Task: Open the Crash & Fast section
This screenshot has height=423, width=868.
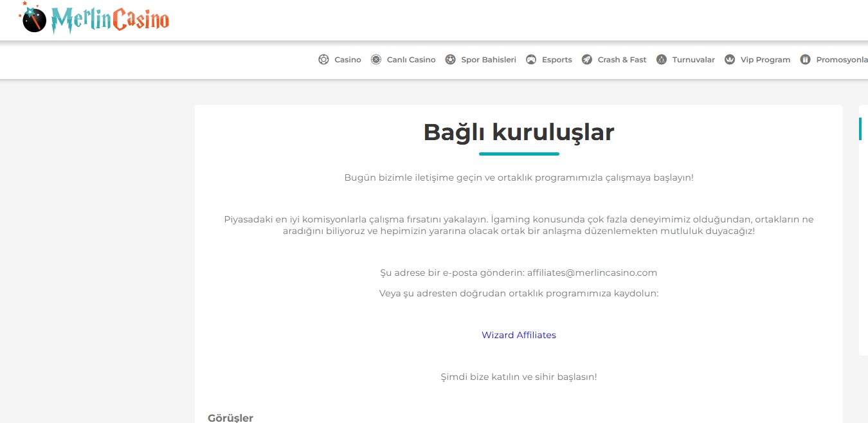Action: click(x=622, y=59)
